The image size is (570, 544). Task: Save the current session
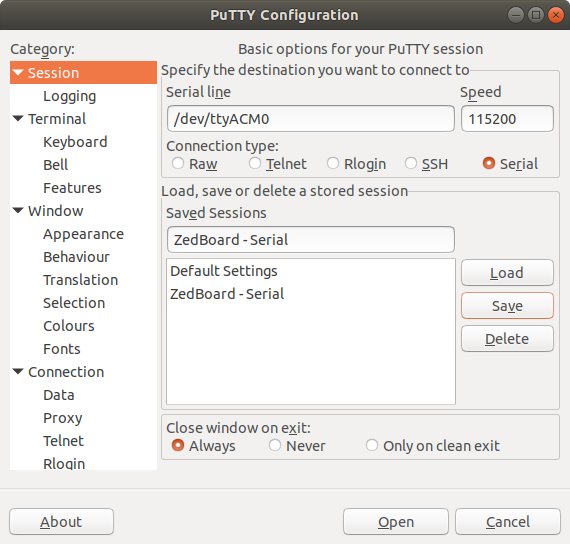507,306
